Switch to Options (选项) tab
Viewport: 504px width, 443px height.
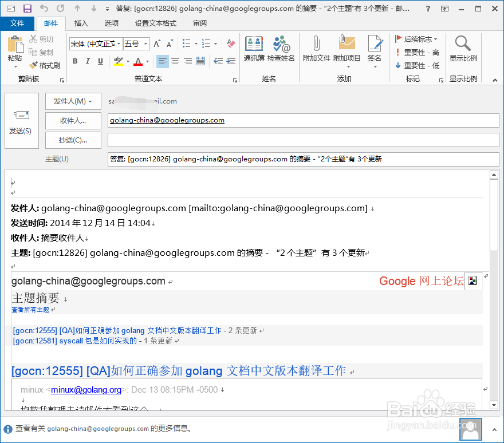(112, 23)
